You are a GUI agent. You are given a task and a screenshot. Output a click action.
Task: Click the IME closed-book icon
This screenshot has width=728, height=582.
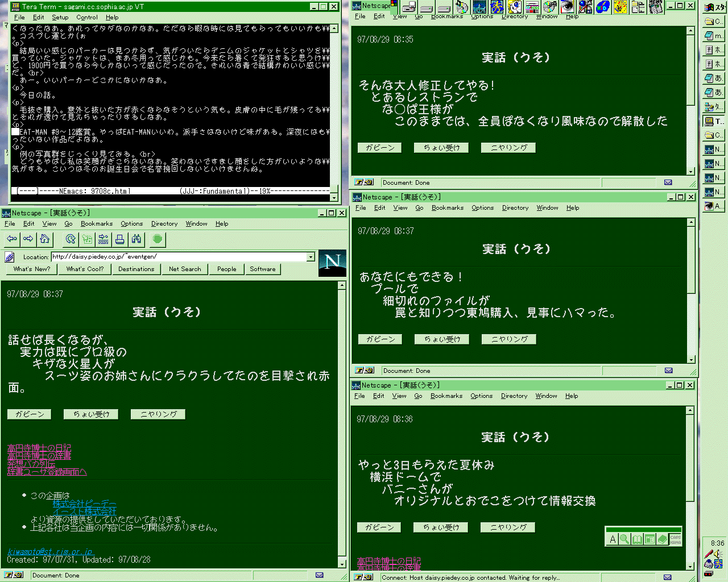tap(662, 539)
